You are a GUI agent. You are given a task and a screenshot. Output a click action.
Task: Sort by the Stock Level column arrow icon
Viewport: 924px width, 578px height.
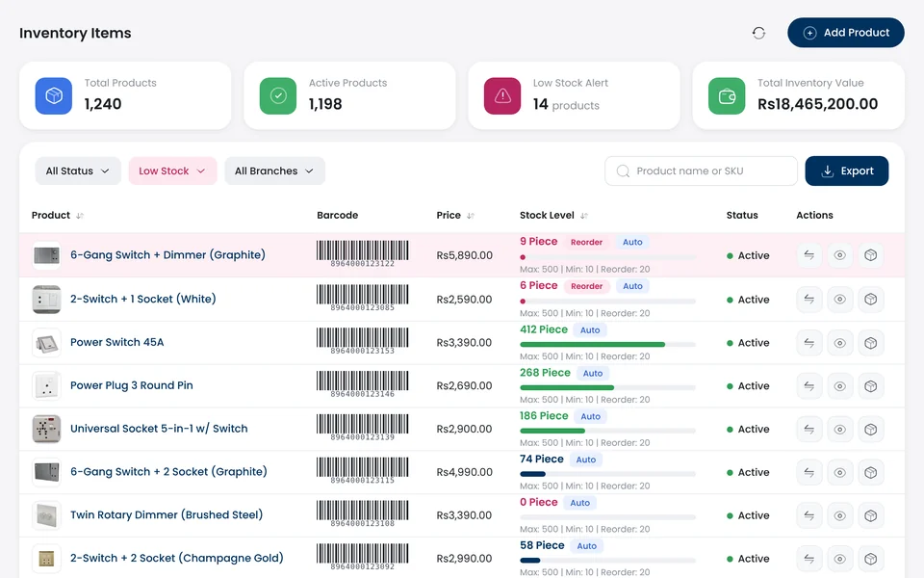point(584,216)
